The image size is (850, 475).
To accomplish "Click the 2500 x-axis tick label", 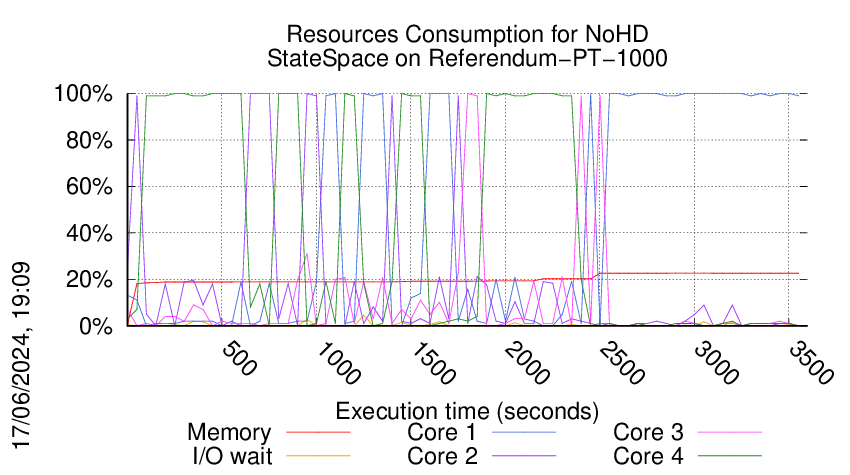I will pos(622,363).
